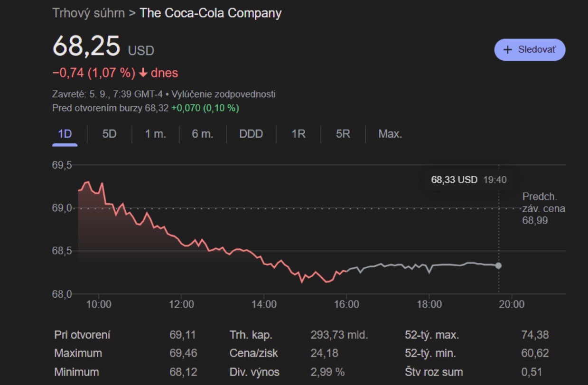Select the 5R range tab
This screenshot has width=588, height=385.
click(x=343, y=134)
